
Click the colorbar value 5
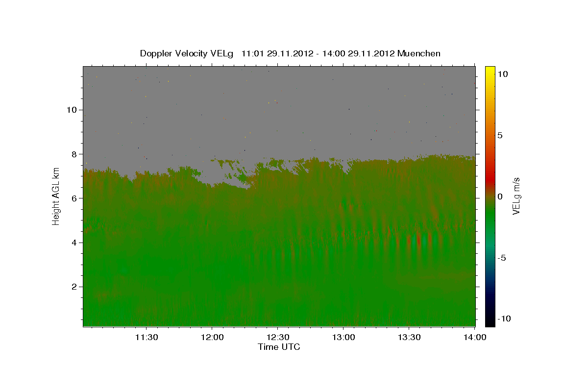tap(500, 135)
